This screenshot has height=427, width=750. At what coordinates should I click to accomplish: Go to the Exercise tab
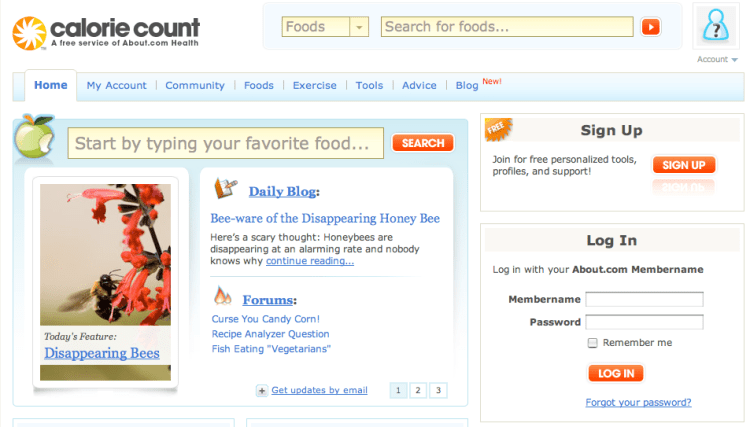pos(314,86)
